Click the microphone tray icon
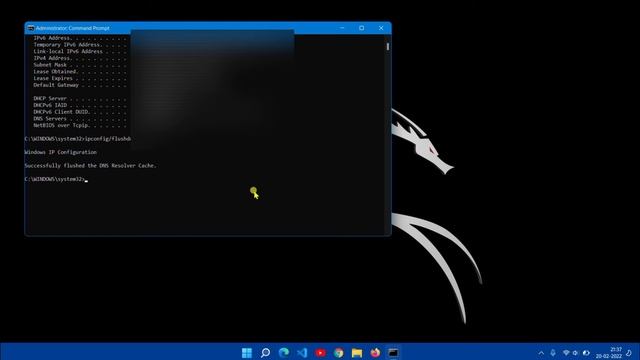640x360 pixels. pyautogui.click(x=553, y=353)
